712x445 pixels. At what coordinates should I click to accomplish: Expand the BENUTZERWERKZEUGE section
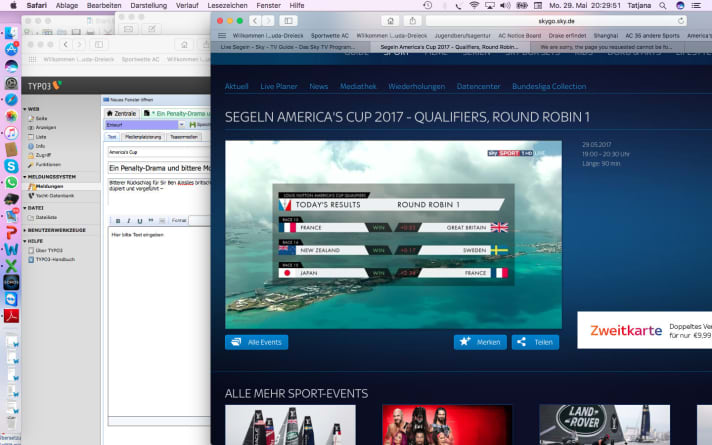click(25, 231)
